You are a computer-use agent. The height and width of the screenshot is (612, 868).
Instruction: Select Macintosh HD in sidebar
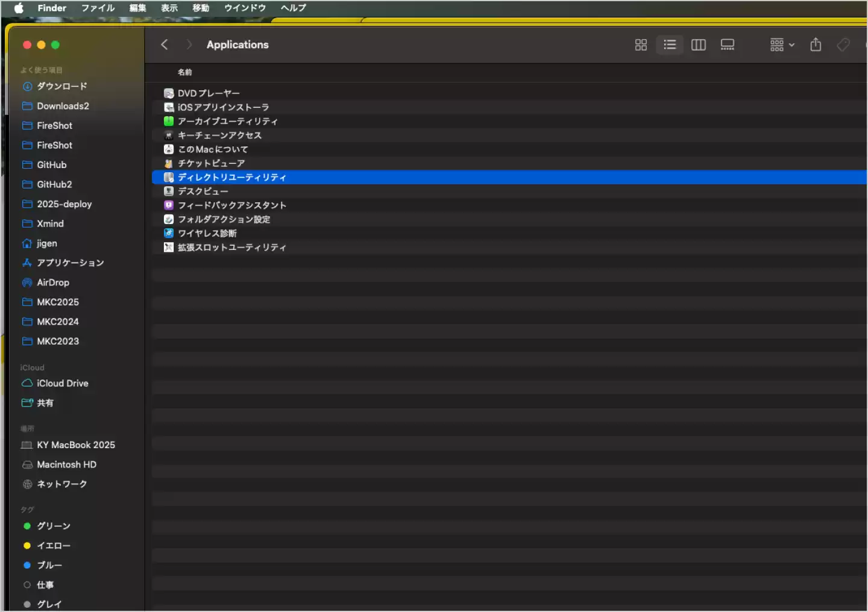[x=66, y=464]
